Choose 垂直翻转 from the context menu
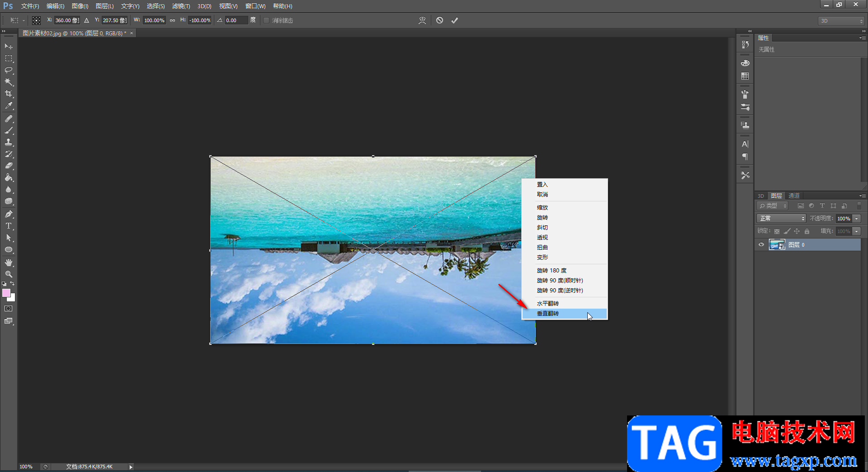This screenshot has width=868, height=472. 548,314
